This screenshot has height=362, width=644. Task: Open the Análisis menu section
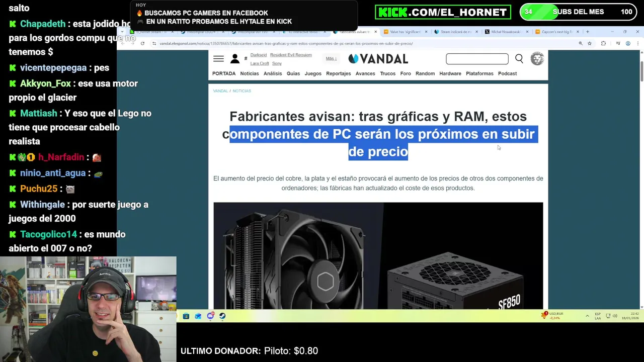tap(273, 73)
